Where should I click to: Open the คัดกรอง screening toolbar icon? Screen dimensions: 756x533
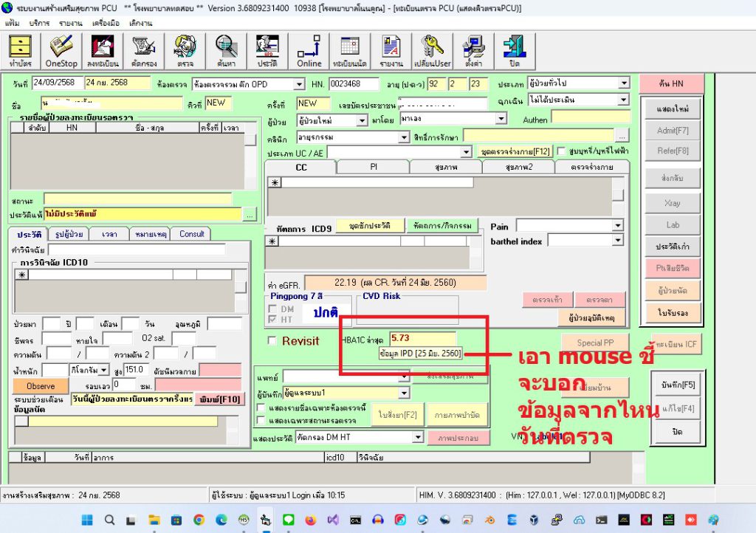(144, 52)
